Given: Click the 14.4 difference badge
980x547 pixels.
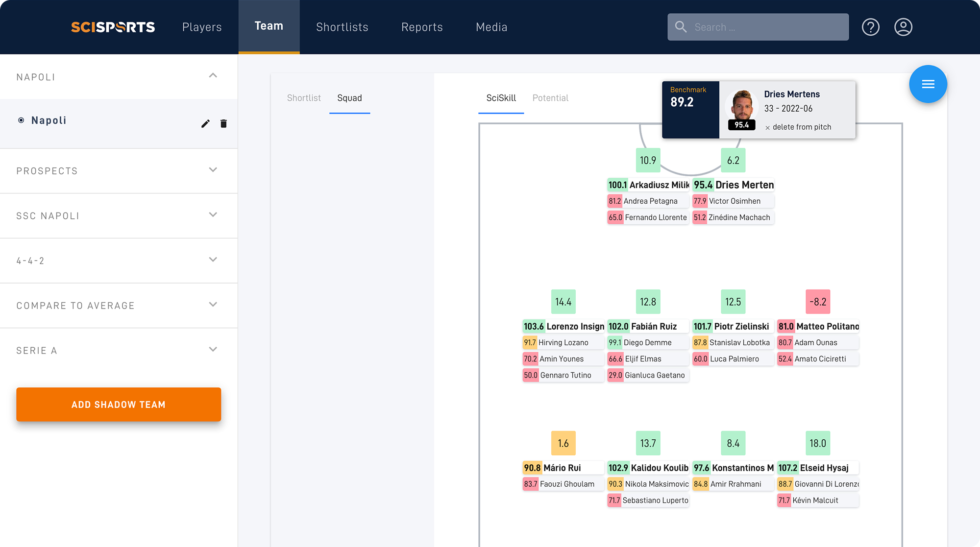Looking at the screenshot, I should pyautogui.click(x=563, y=302).
